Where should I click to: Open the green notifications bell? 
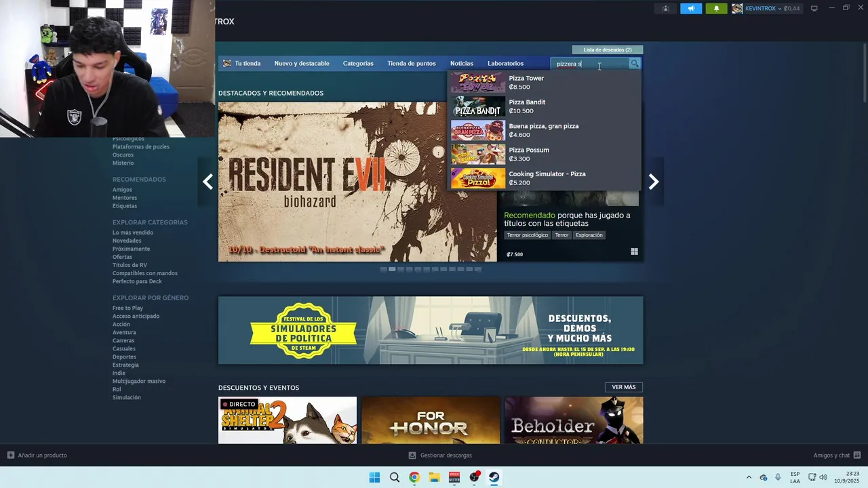pos(716,8)
